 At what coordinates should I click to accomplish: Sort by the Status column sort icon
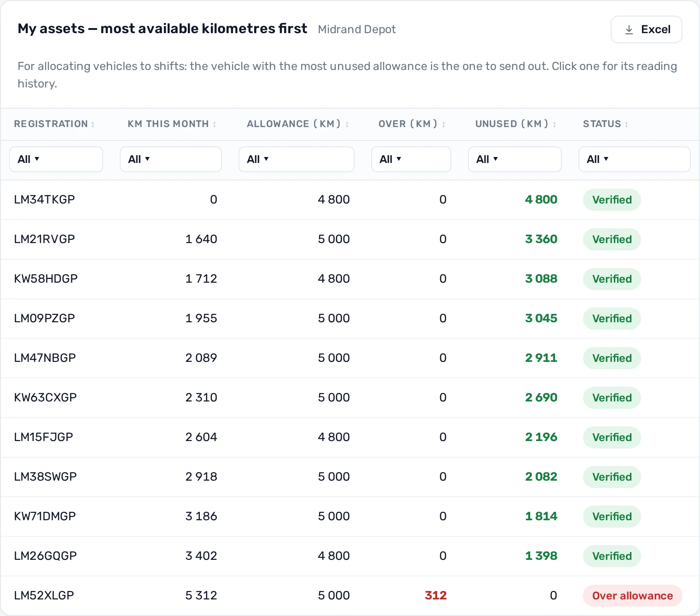(x=626, y=124)
